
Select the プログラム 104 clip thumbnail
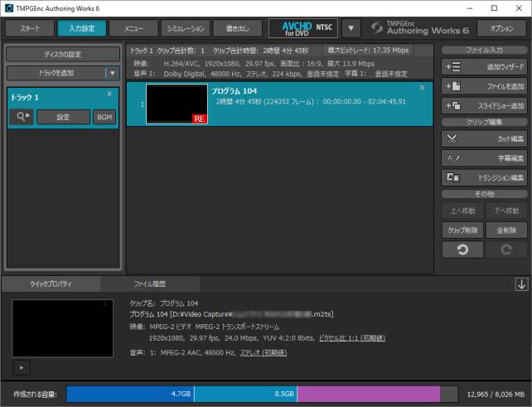(177, 104)
